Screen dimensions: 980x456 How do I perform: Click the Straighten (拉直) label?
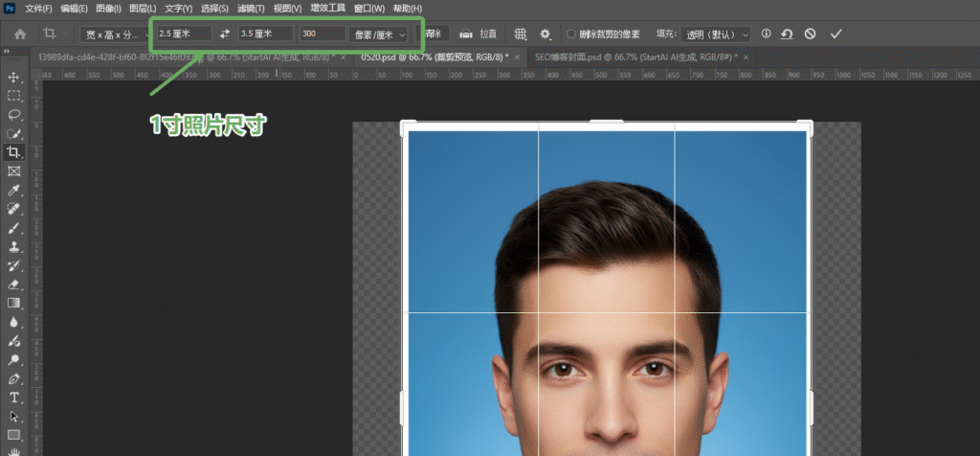488,34
